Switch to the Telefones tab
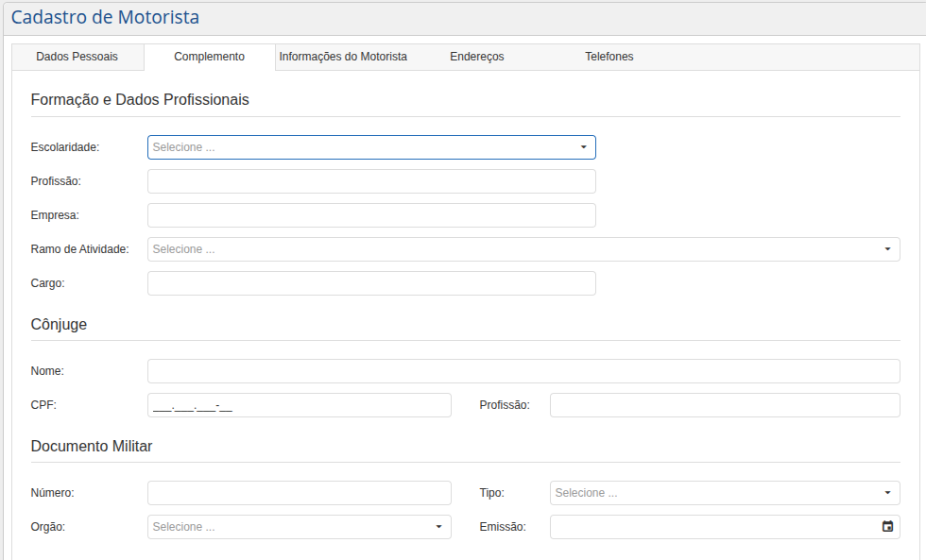926x560 pixels. tap(609, 57)
